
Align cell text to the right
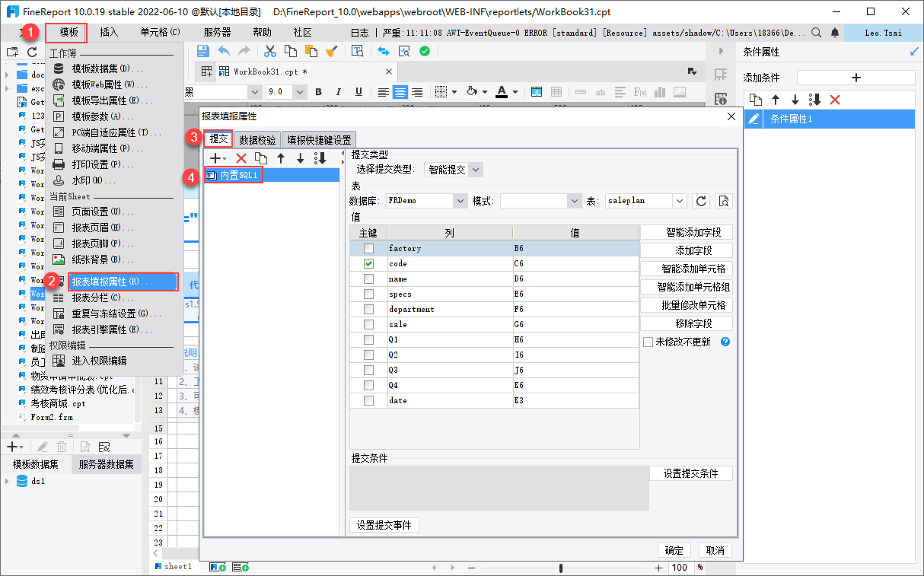point(417,91)
